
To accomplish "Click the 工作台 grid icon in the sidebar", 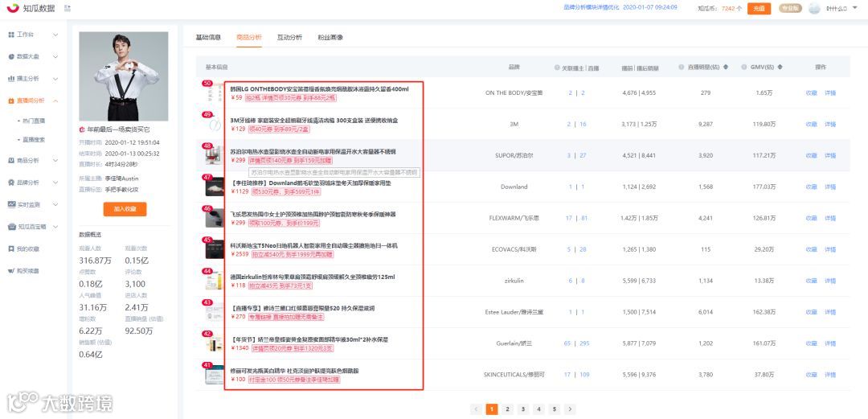I will (x=11, y=35).
